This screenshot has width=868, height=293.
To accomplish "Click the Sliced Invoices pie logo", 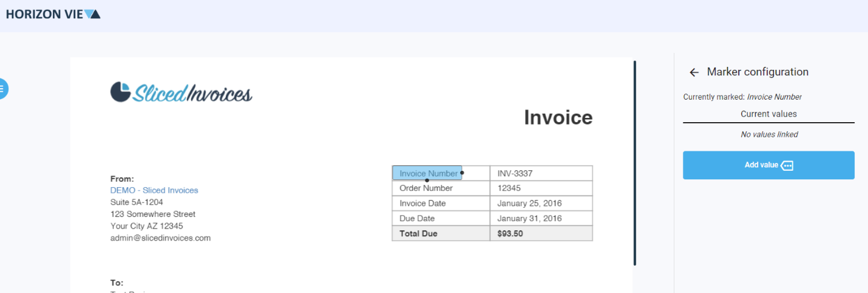I will (x=121, y=92).
